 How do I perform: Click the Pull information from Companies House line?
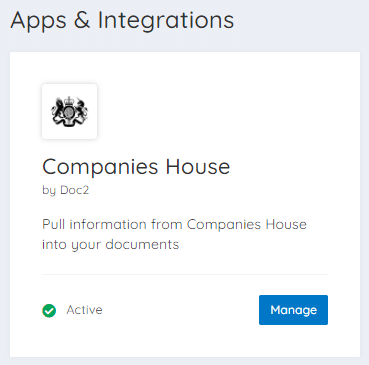(174, 224)
